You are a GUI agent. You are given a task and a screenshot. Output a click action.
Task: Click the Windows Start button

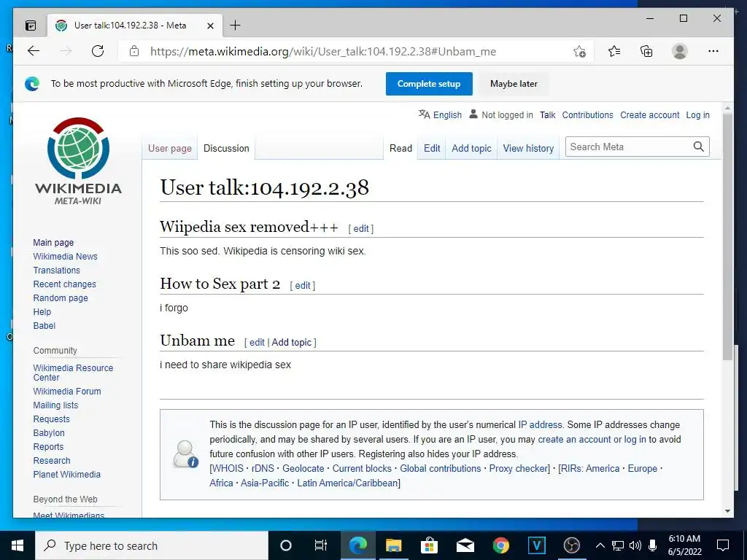[18, 545]
